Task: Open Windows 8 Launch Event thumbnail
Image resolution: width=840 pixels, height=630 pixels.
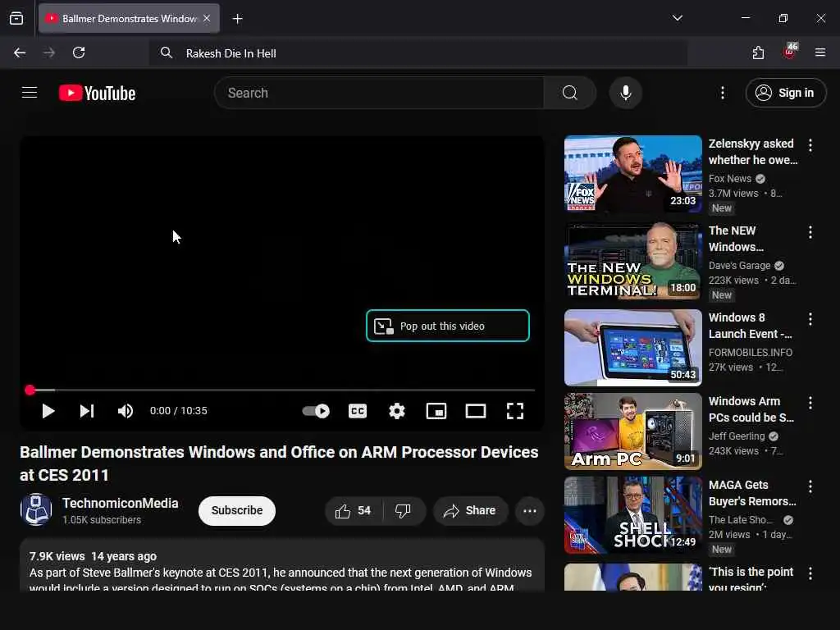Action: pyautogui.click(x=632, y=348)
